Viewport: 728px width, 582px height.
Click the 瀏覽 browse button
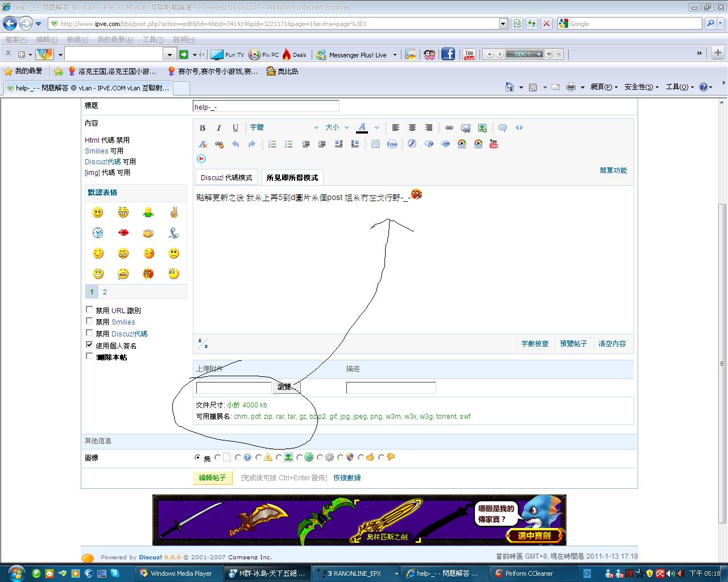coord(286,387)
